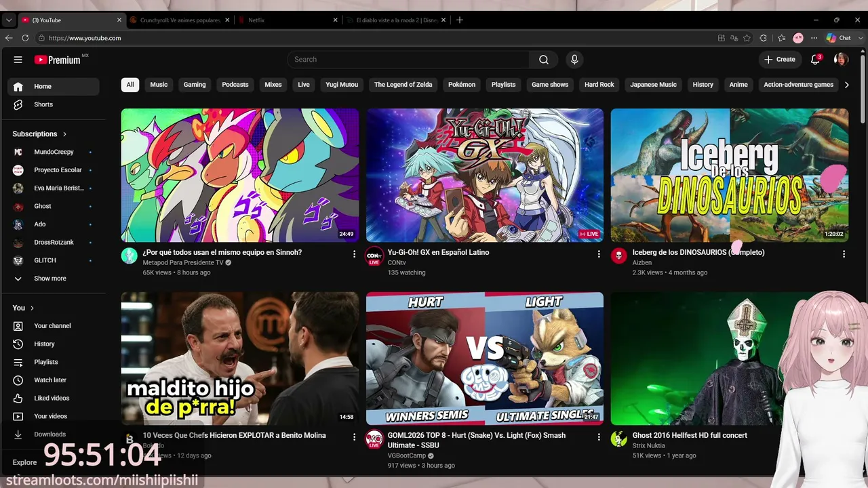Image resolution: width=868 pixels, height=488 pixels.
Task: Go back with the browser back arrow
Action: tap(9, 38)
